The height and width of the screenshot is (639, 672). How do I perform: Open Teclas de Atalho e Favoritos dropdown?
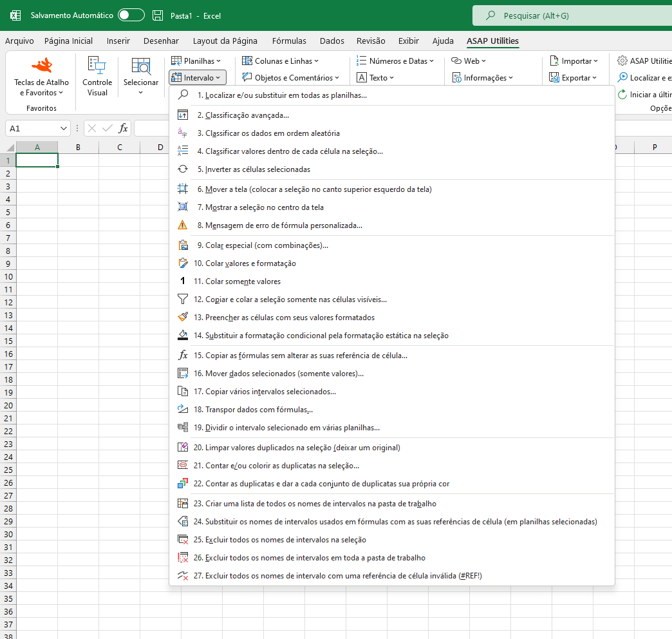coord(41,77)
